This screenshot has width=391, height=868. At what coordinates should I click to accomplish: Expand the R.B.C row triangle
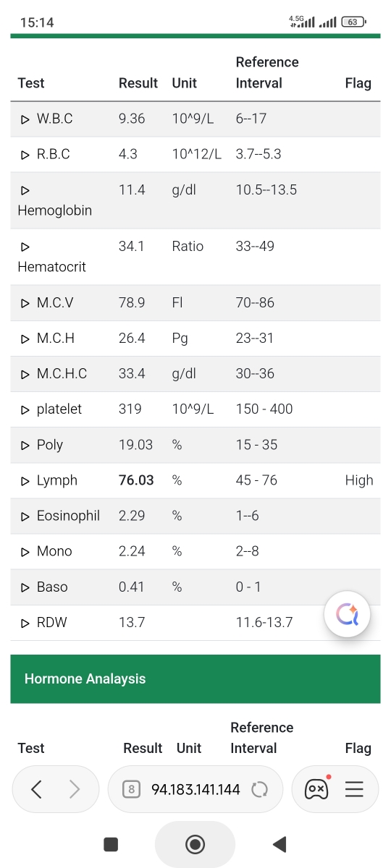point(25,154)
